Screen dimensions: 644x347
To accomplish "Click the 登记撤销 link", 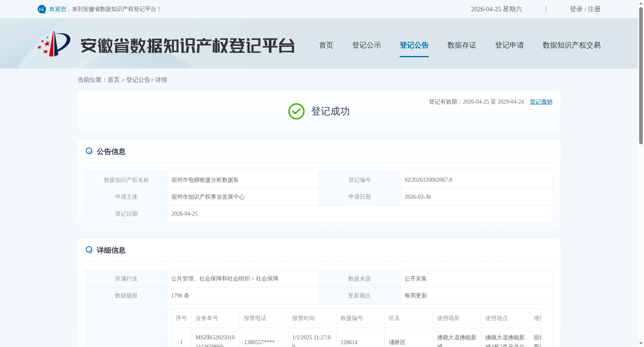I will pos(541,102).
